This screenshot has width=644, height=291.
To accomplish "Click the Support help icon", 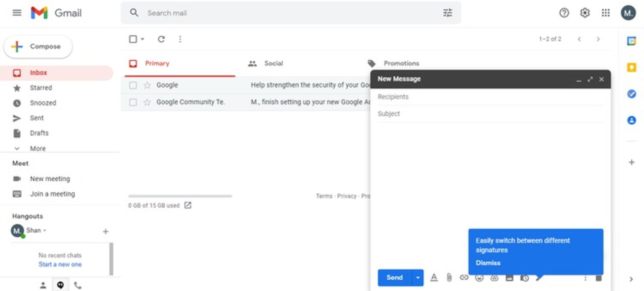I will coord(564,13).
